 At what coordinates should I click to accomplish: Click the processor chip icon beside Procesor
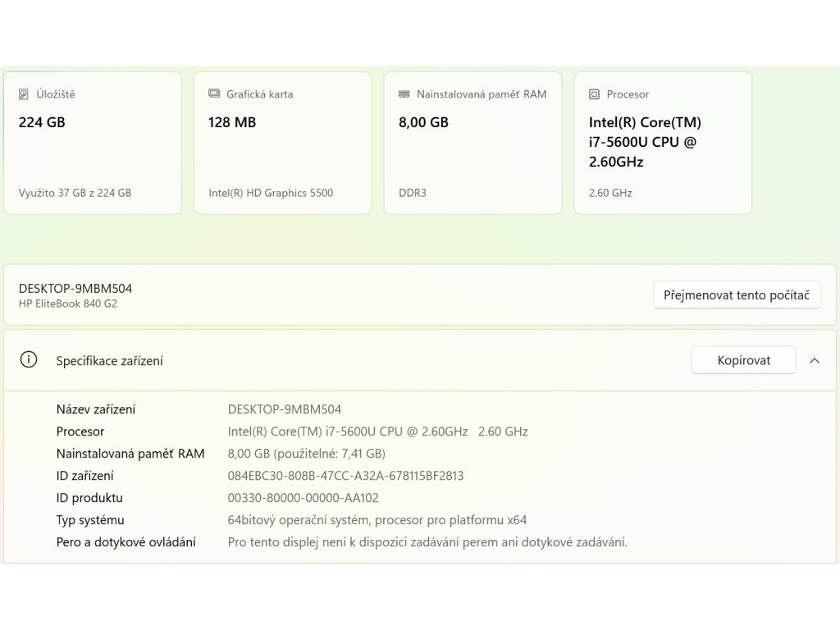point(594,94)
